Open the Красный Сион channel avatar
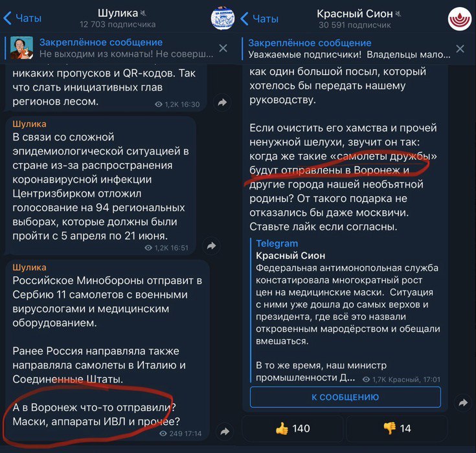 point(460,19)
